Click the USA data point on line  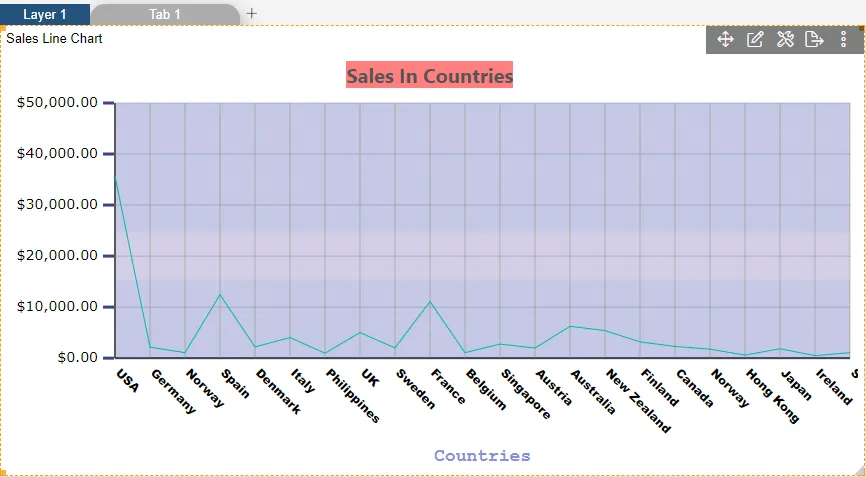tap(116, 178)
